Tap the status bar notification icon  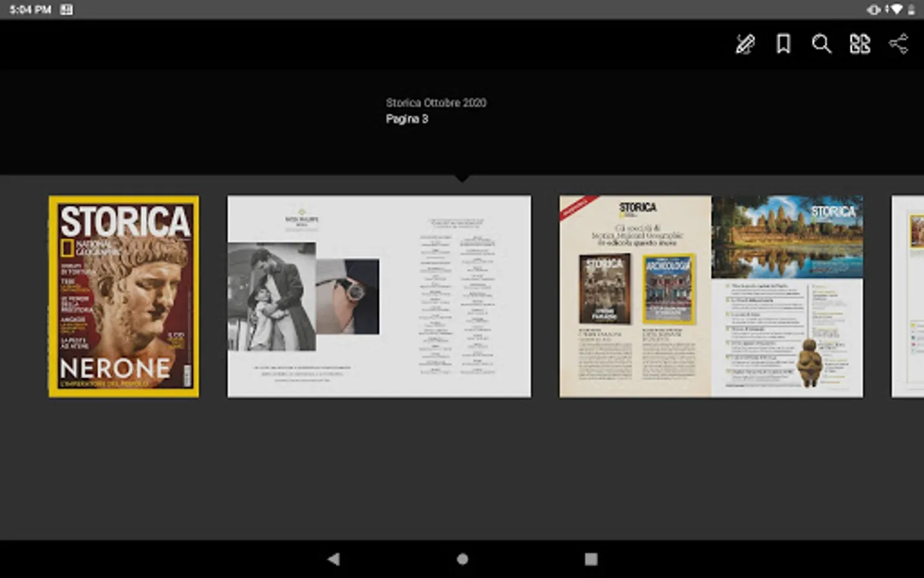66,10
